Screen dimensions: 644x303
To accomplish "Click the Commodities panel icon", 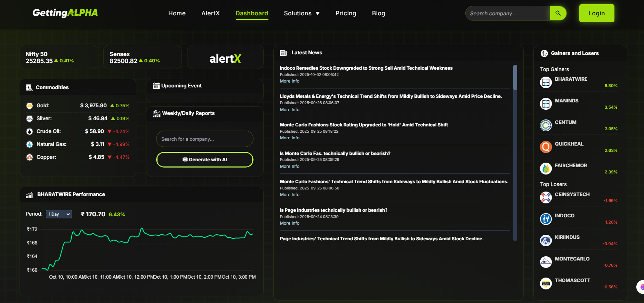I will click(x=29, y=88).
